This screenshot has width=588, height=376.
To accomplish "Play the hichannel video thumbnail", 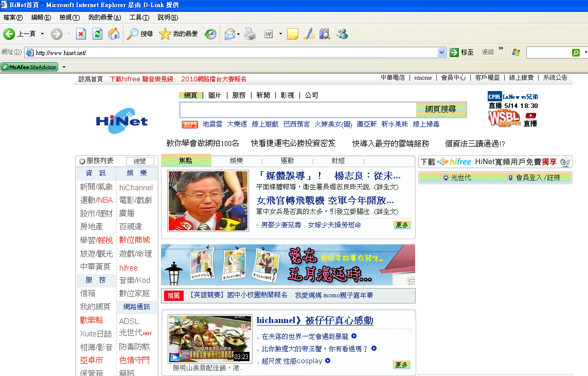I will pyautogui.click(x=210, y=338).
